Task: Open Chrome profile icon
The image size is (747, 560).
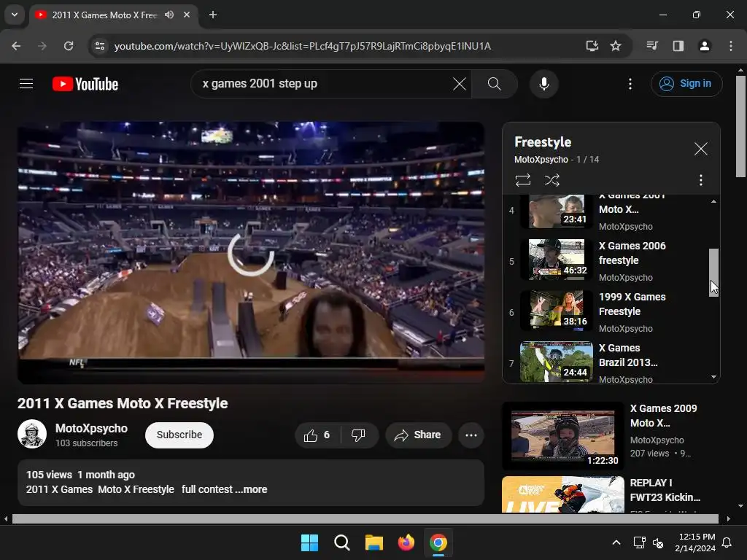Action: (x=704, y=46)
